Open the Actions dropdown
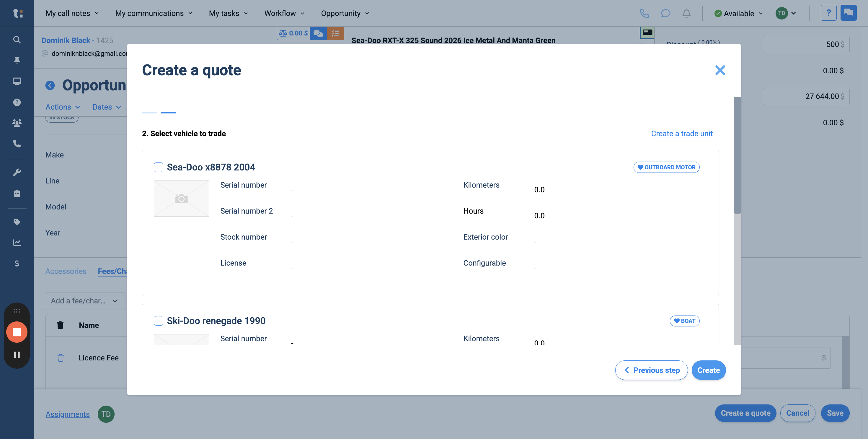This screenshot has height=439, width=868. click(63, 107)
